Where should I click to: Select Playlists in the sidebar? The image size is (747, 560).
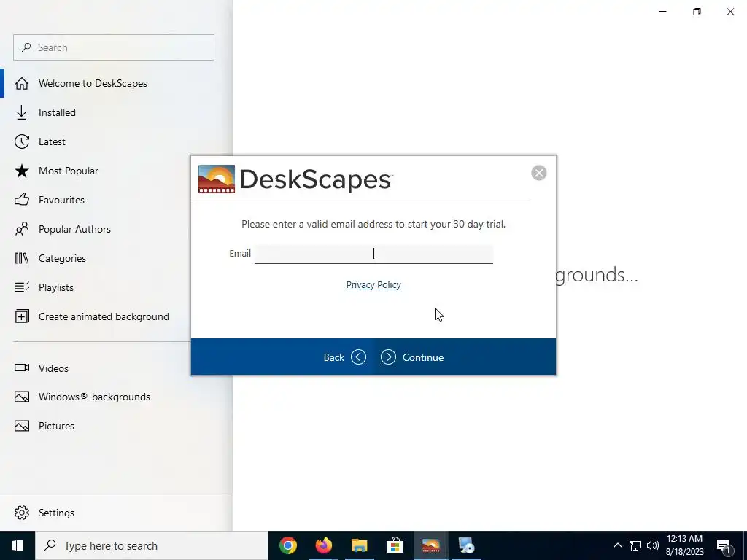pos(56,287)
